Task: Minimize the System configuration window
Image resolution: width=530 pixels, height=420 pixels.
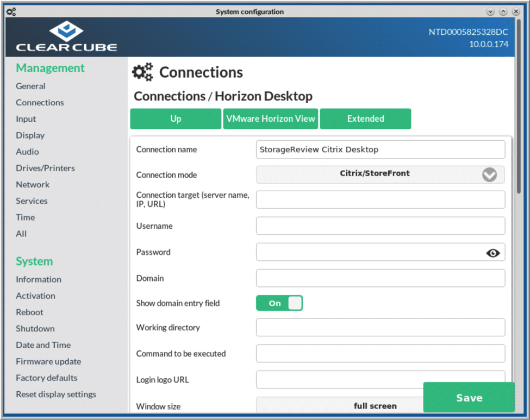Action: coord(490,12)
